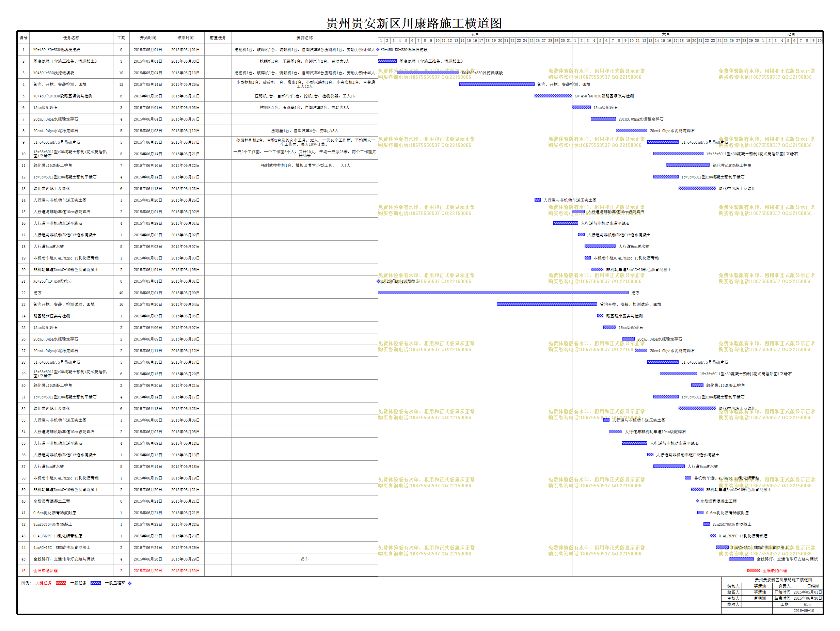This screenshot has height=631, width=840.
Task: Click the 五月 month header in timeline
Action: pyautogui.click(x=475, y=35)
